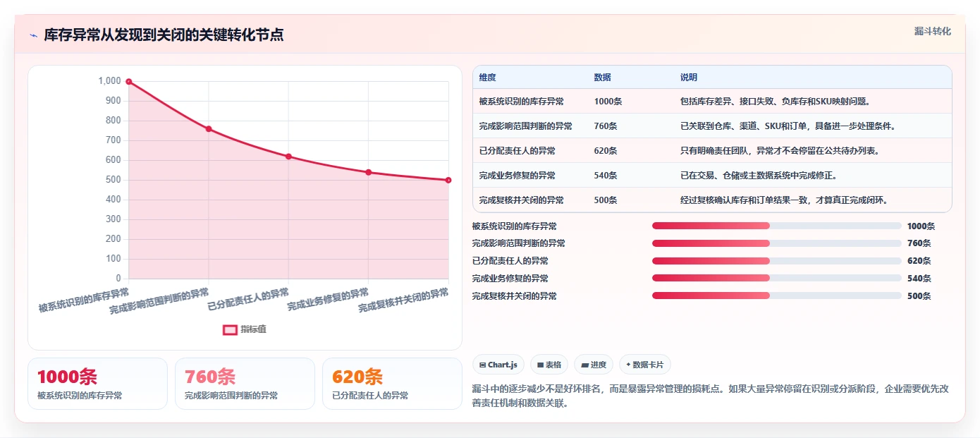The image size is (980, 438).
Task: Click the 指标值 legend text
Action: 253,329
